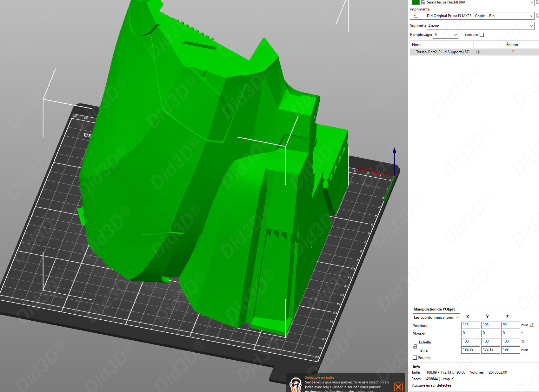Enable the Bordure checkbox
This screenshot has width=539, height=392.
click(x=482, y=35)
